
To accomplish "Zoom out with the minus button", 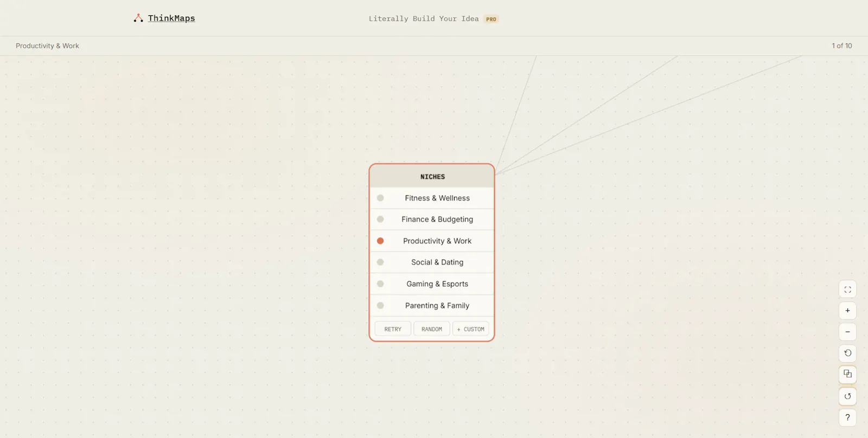I will pyautogui.click(x=847, y=332).
